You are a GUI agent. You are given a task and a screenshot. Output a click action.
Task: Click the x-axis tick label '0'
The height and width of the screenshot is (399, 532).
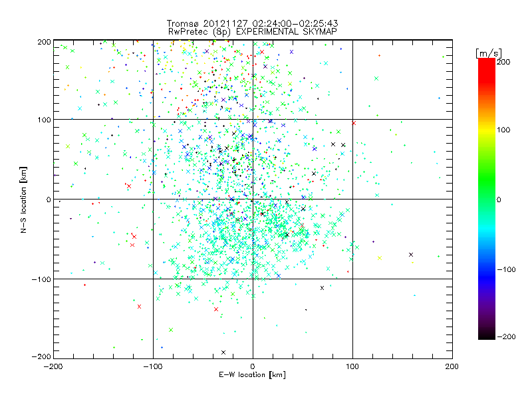[x=253, y=366]
